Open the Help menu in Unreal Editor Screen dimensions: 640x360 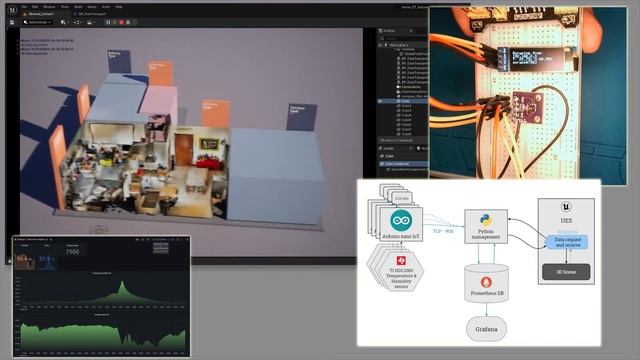coord(119,7)
